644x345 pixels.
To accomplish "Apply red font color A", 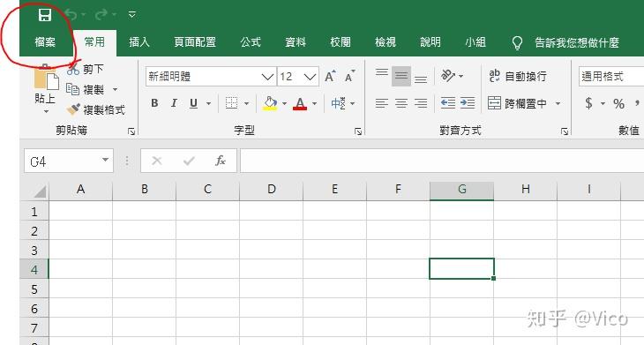I will tap(300, 103).
